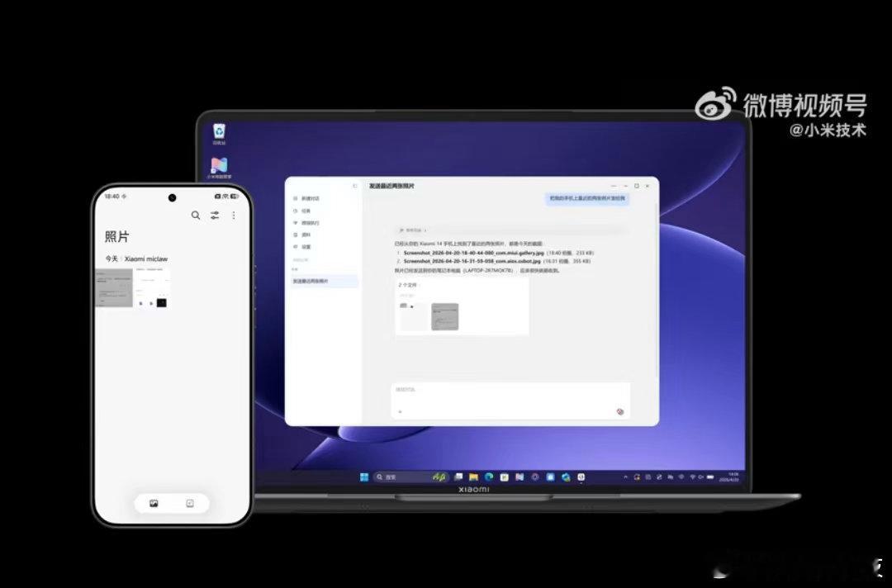Open the settings item in the sidebar
This screenshot has height=588, width=892.
[x=302, y=247]
